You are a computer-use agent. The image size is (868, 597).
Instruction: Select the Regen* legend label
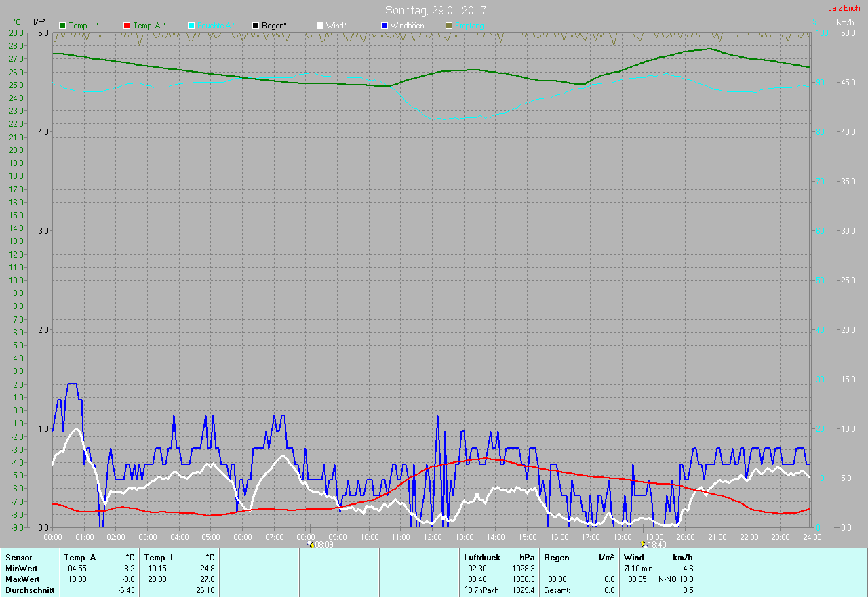click(x=274, y=26)
